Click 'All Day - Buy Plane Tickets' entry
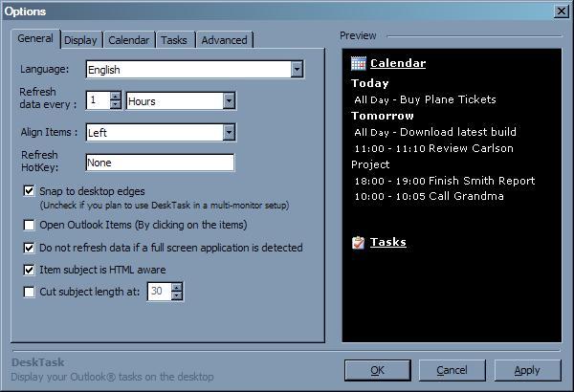Image resolution: width=574 pixels, height=392 pixels. [x=425, y=99]
